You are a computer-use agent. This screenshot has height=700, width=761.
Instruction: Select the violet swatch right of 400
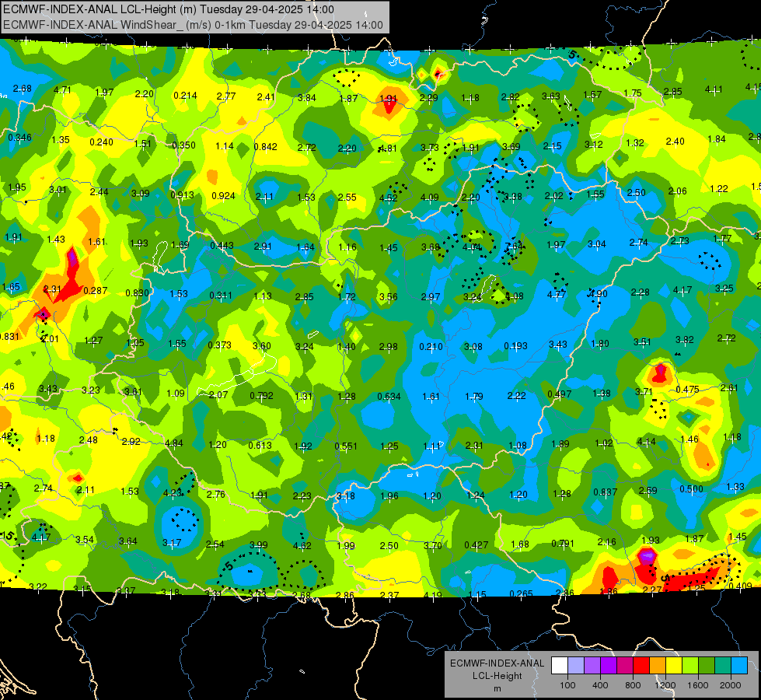tap(609, 666)
